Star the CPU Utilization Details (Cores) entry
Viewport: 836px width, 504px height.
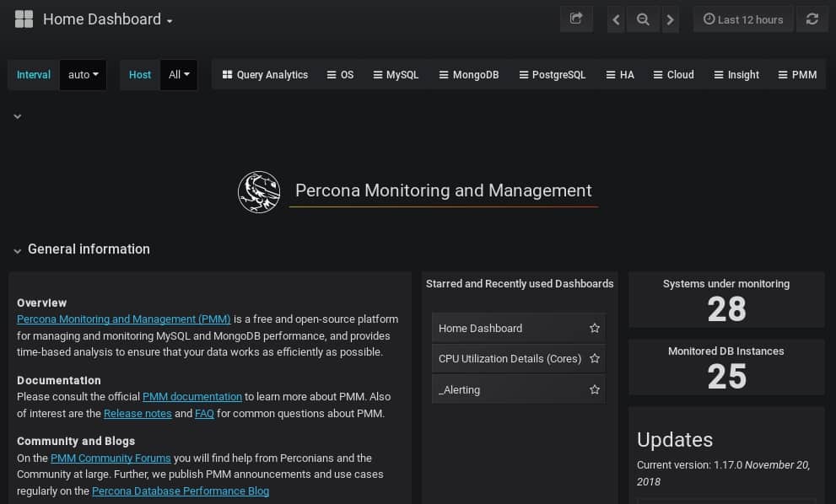(x=595, y=358)
